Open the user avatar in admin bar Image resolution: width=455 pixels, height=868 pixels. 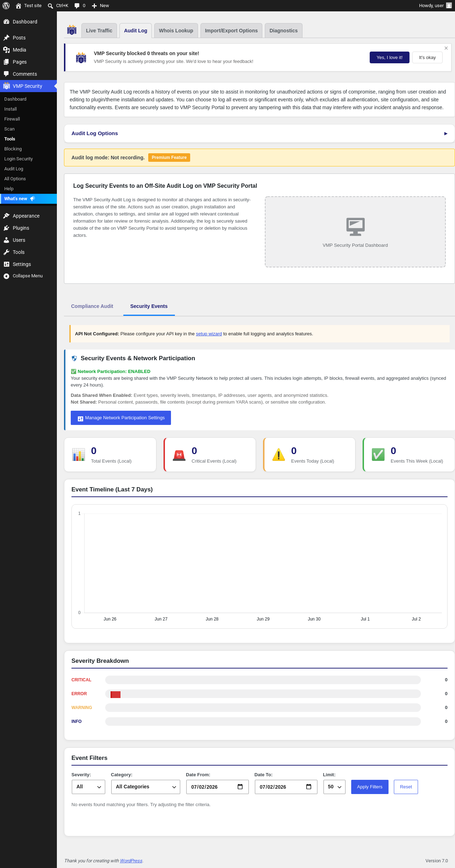449,6
